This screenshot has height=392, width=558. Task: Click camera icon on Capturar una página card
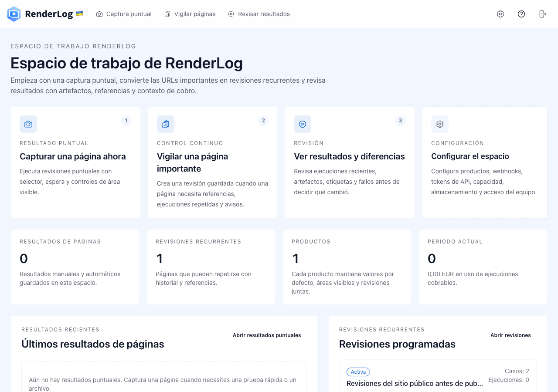pos(28,124)
